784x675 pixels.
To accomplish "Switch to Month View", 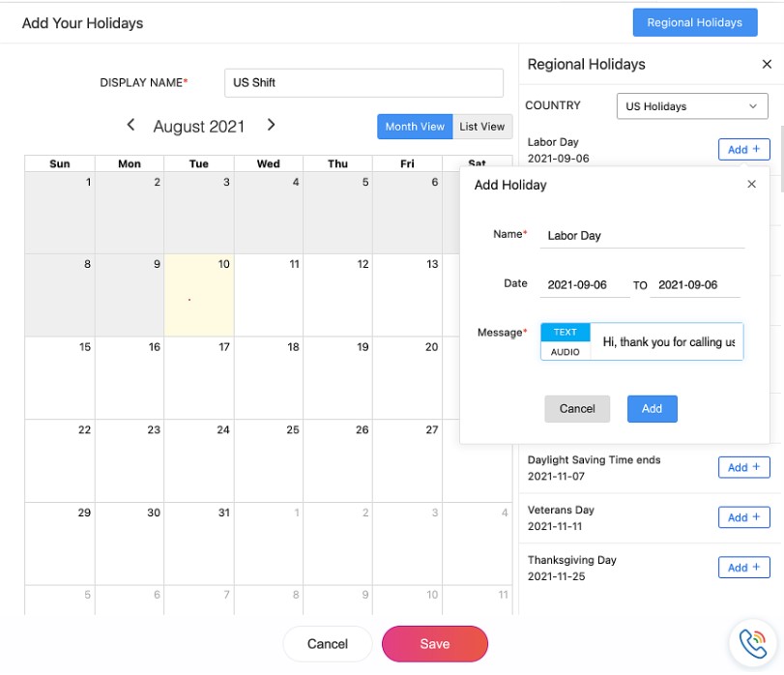I will pyautogui.click(x=415, y=127).
